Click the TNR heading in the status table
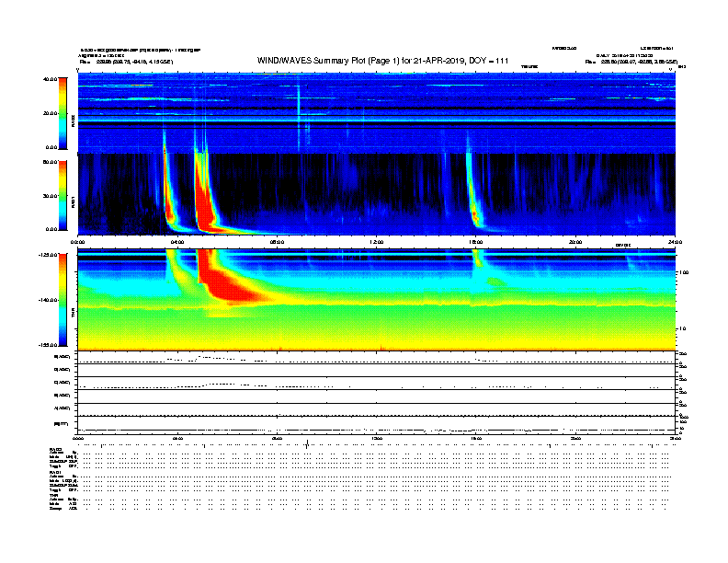Screen dimensions: 728x563 coord(53,495)
